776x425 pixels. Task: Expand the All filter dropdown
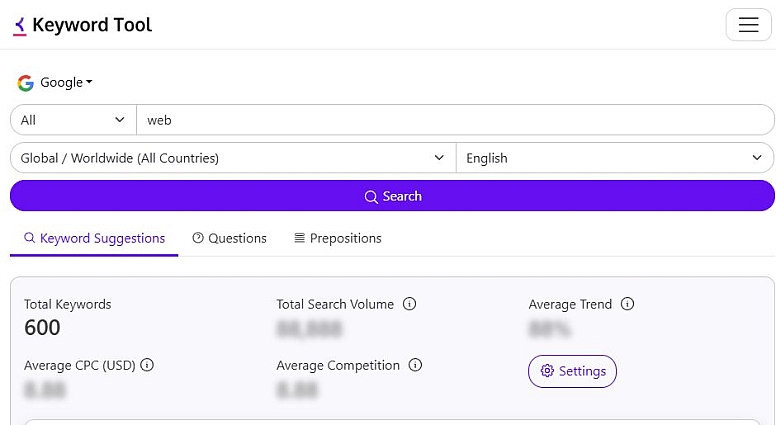[73, 120]
